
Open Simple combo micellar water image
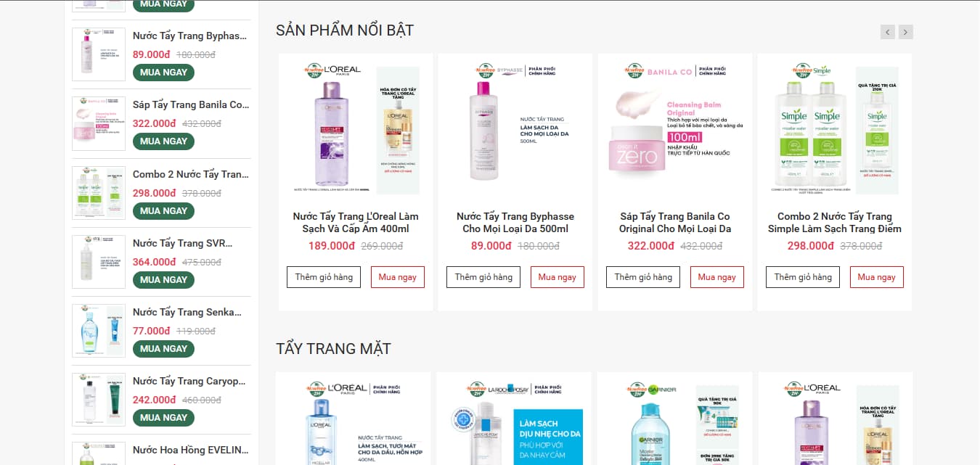click(835, 129)
